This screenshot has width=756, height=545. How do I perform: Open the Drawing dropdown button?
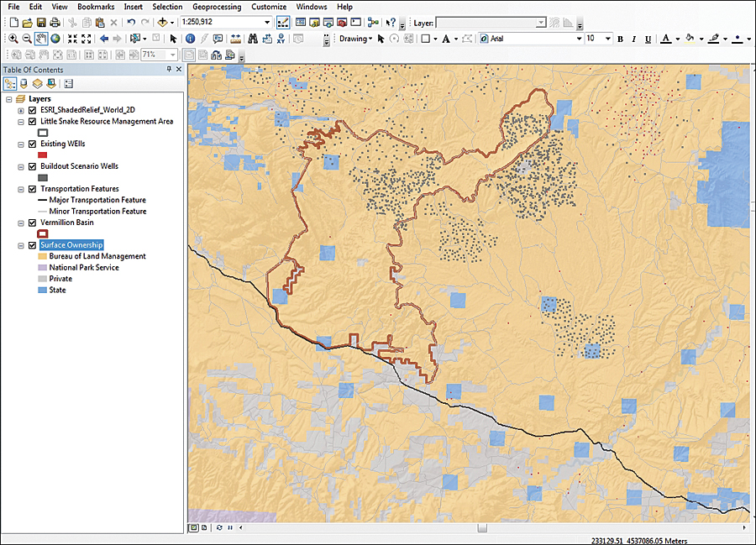click(x=356, y=39)
